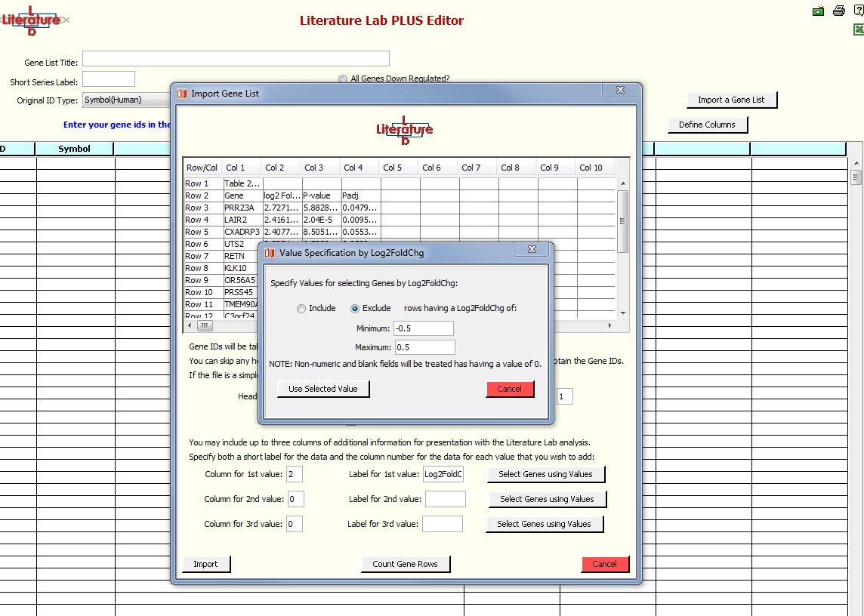Click Select Genes using Values for the 3rd value
The image size is (864, 616).
pyautogui.click(x=544, y=524)
